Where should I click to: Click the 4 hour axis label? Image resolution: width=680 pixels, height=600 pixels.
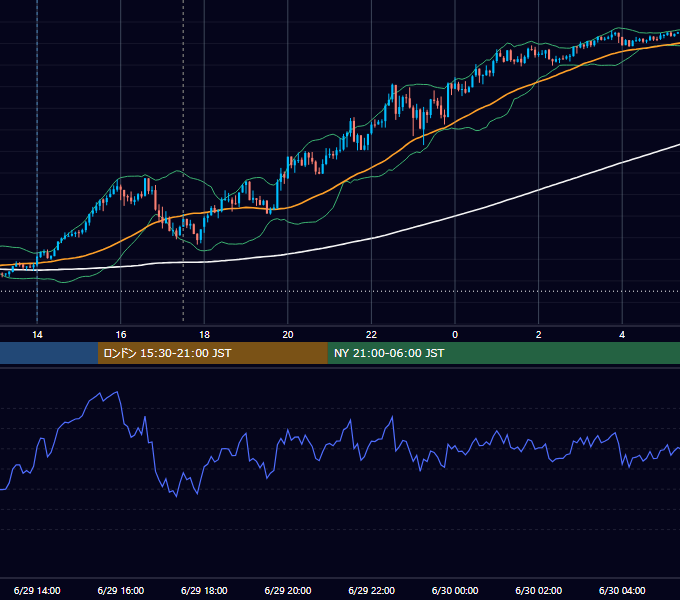coord(622,335)
